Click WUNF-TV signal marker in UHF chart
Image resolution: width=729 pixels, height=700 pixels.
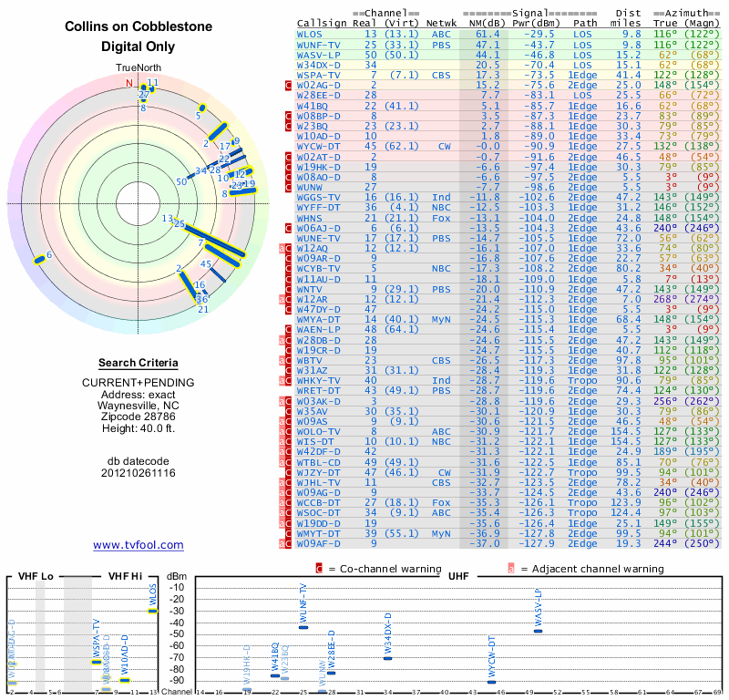pyautogui.click(x=303, y=627)
